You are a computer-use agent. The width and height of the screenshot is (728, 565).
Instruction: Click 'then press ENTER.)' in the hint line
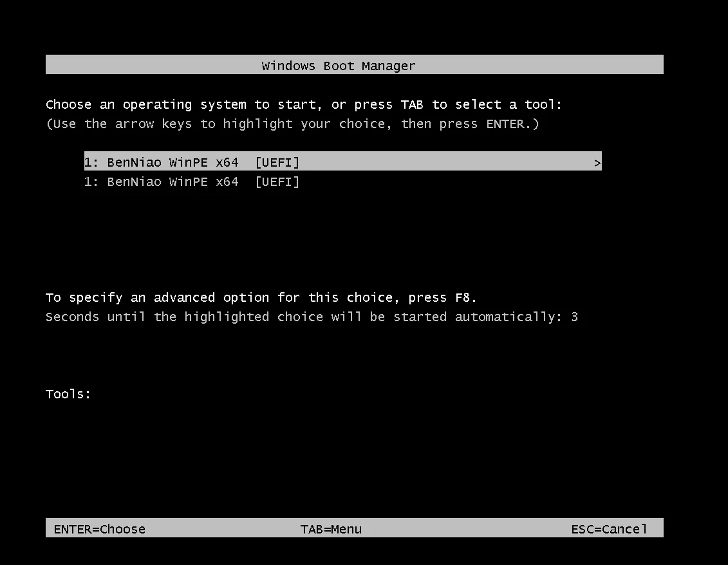470,124
